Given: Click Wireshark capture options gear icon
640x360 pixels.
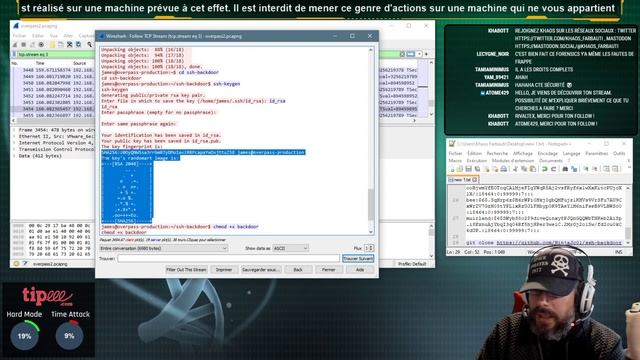Looking at the screenshot, I should coord(41,44).
